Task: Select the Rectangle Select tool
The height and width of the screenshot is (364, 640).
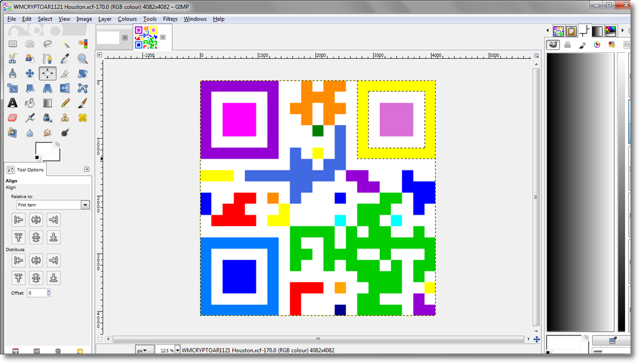Action: [x=12, y=44]
